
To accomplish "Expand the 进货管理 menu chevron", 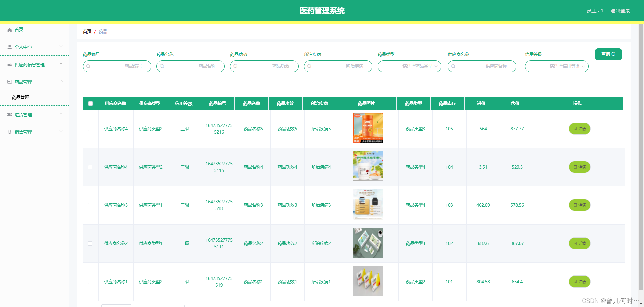I will click(x=61, y=114).
